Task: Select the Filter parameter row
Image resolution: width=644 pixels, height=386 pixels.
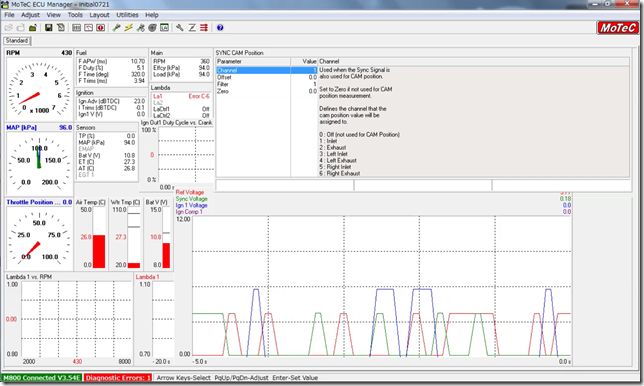Action: tap(267, 84)
